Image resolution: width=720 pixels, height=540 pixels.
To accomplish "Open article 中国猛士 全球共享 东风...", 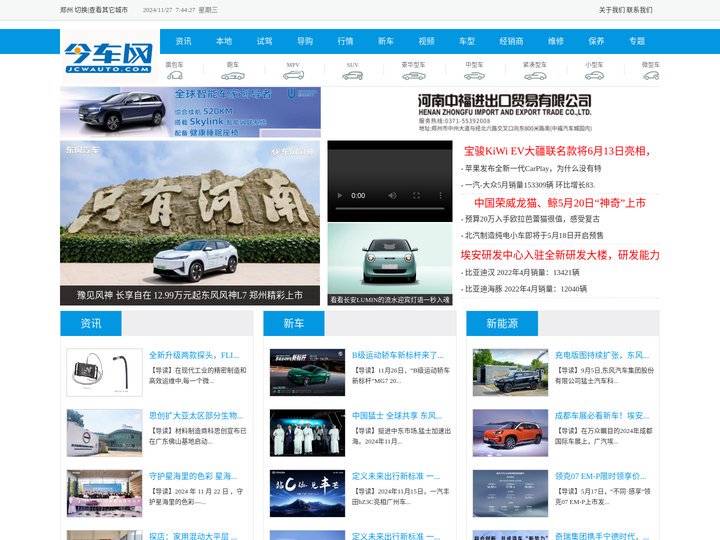I will coord(397,416).
